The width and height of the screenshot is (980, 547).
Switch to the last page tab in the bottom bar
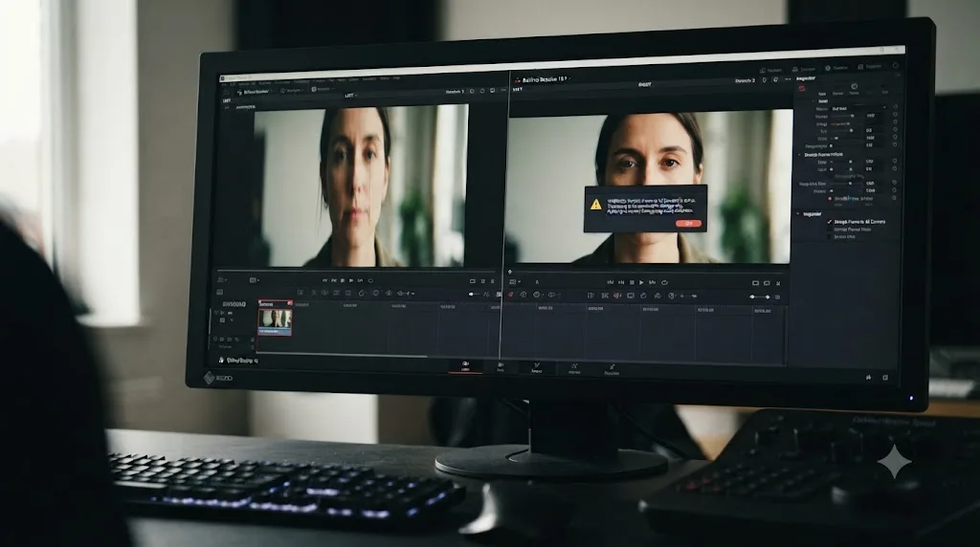coord(612,370)
